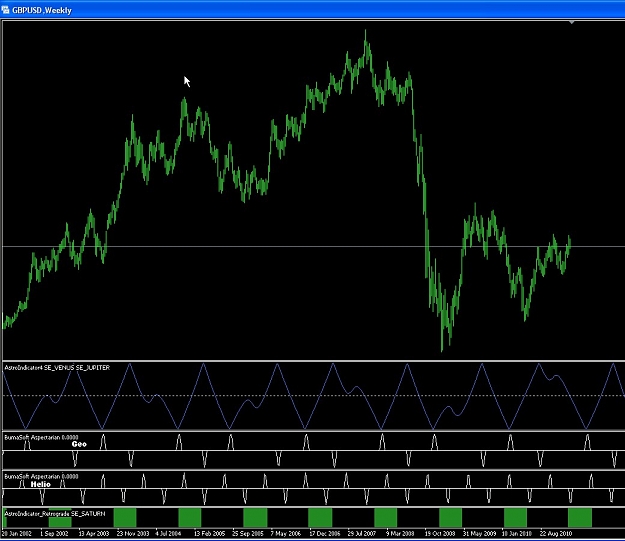Viewport: 625px width, 541px height.
Task: Select the BumaSoft Aspectarian label above Helio
Action: pos(41,476)
